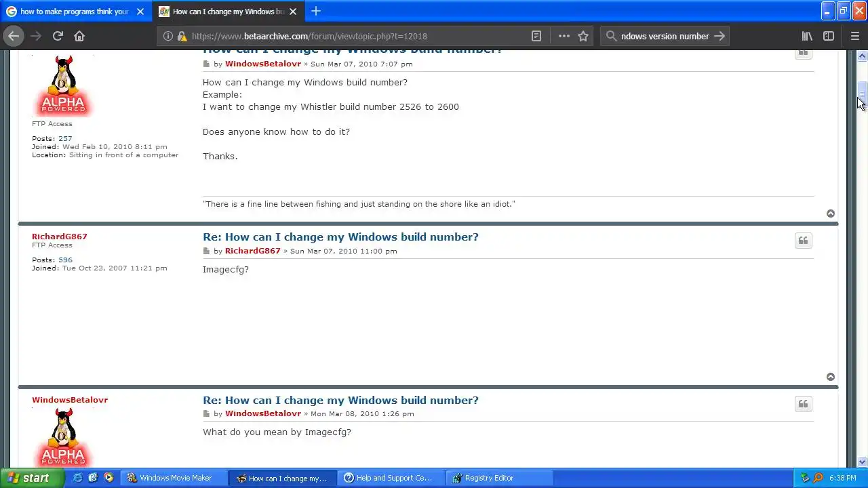This screenshot has height=488, width=868.
Task: Click the search magnifier icon
Action: pyautogui.click(x=611, y=36)
